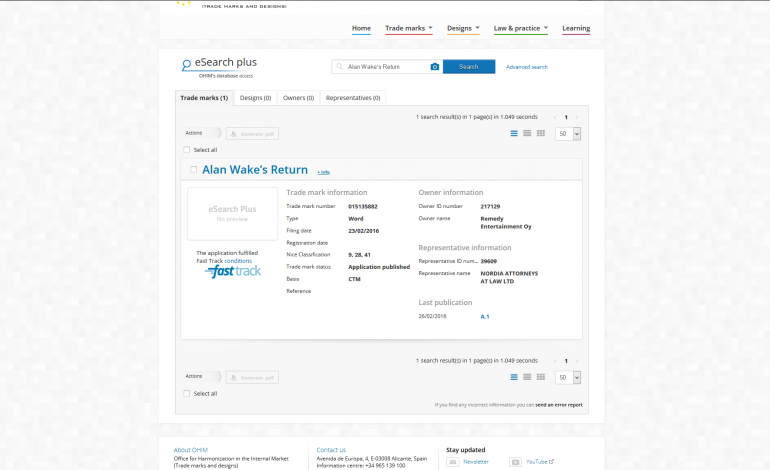
Task: Tick the Alan Wake's Return result checkbox
Action: click(x=194, y=170)
